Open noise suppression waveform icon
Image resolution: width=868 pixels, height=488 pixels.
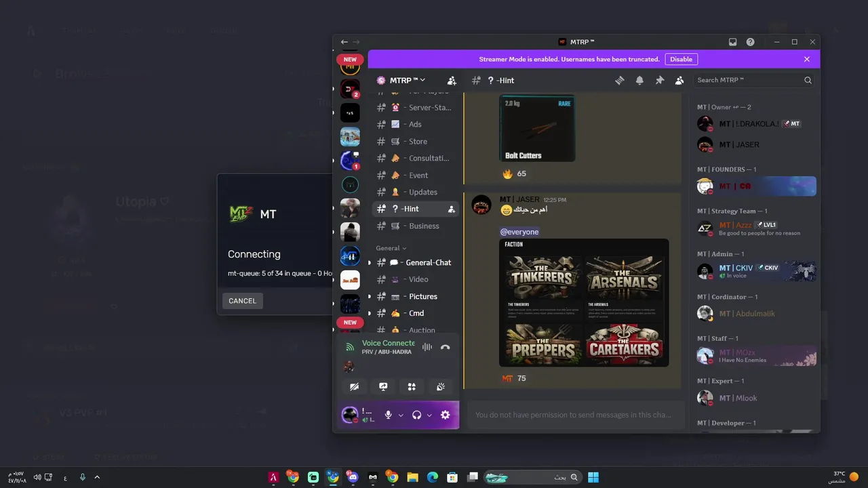point(427,347)
